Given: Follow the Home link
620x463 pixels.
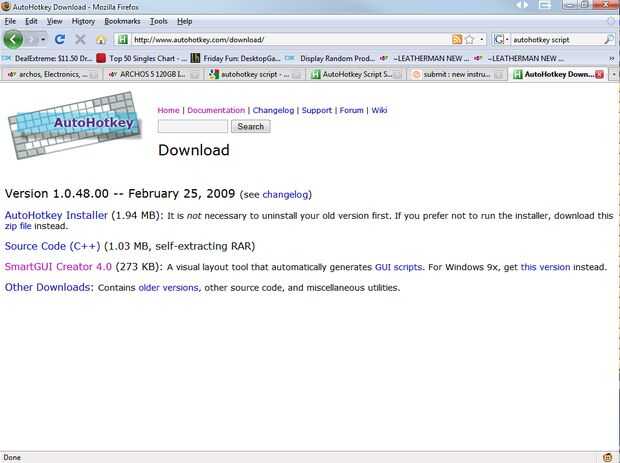Looking at the screenshot, I should pyautogui.click(x=168, y=110).
